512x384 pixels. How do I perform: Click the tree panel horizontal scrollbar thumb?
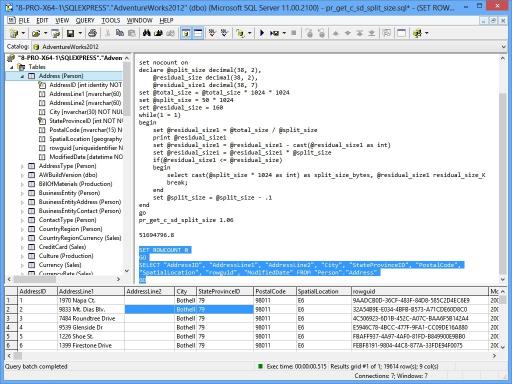(x=34, y=279)
